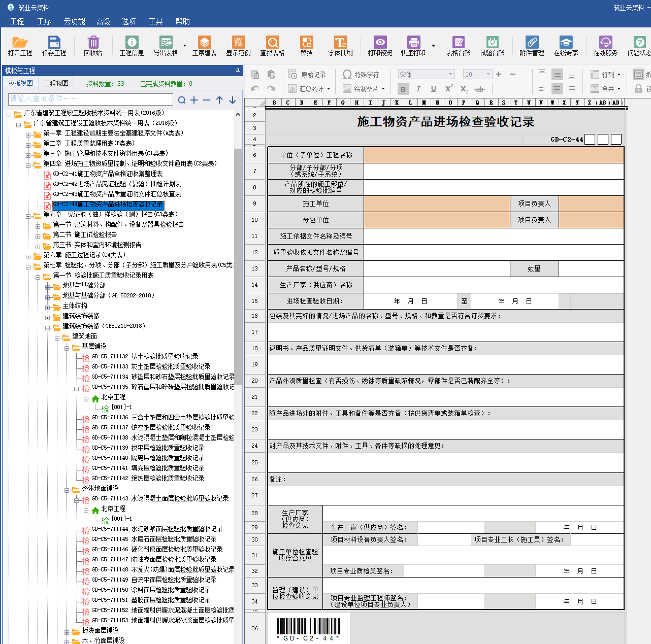Toggle italic text formatting
This screenshot has height=644, width=651.
tap(418, 89)
